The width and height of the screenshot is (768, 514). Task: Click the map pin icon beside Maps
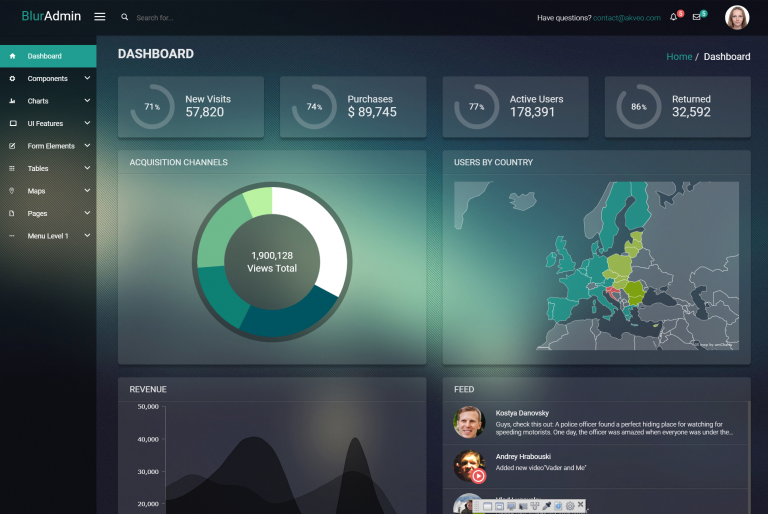click(x=12, y=191)
